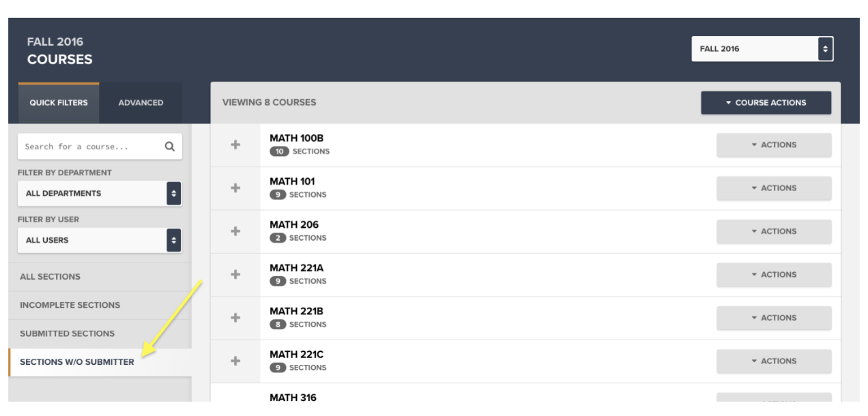Click the plus icon beside MATH 221C
This screenshot has width=868, height=416.
[235, 361]
